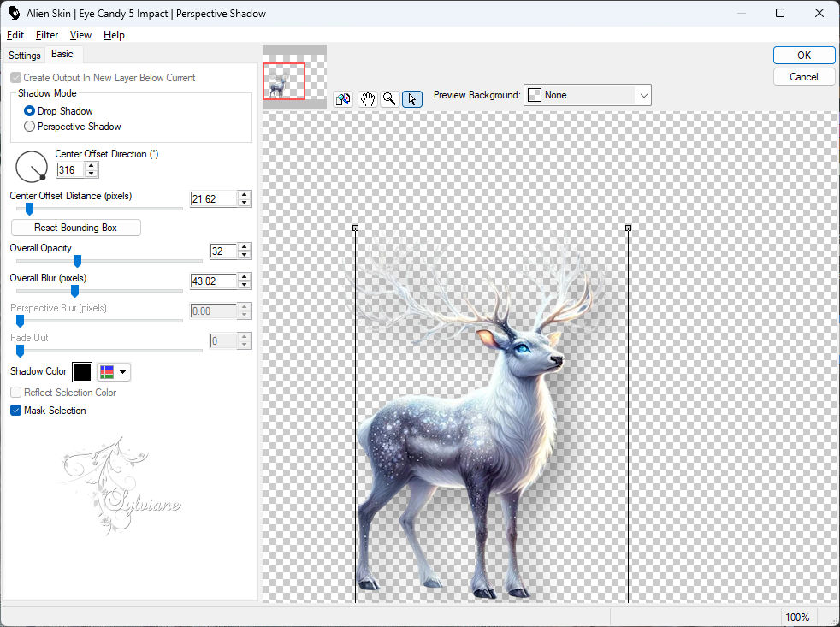
Task: Open the View menu
Action: click(80, 35)
